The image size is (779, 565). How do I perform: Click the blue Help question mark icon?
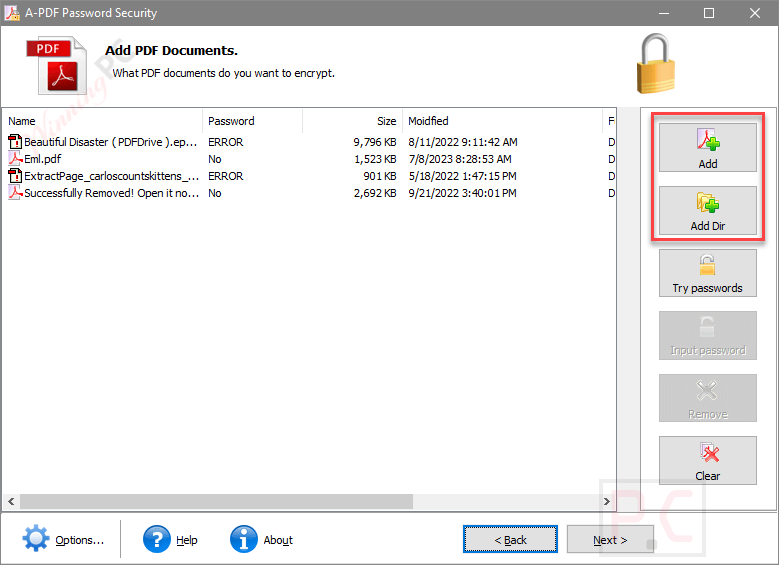pyautogui.click(x=156, y=539)
